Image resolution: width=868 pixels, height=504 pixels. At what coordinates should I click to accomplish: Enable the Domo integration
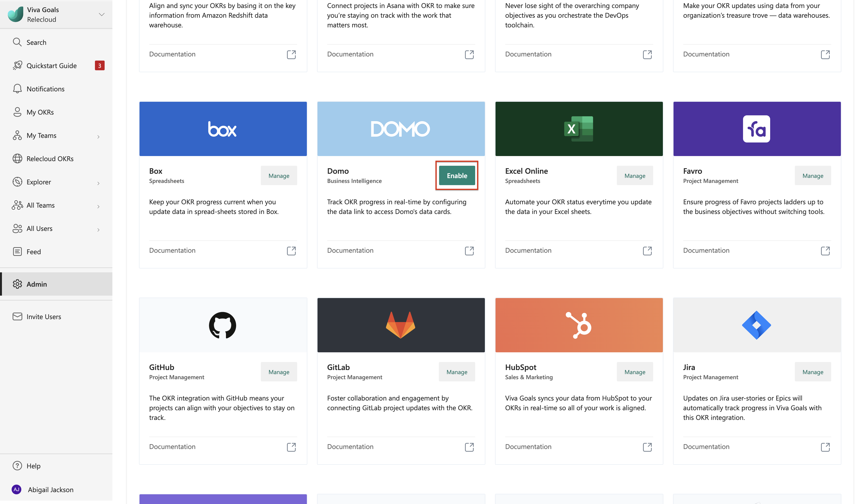[x=457, y=175]
